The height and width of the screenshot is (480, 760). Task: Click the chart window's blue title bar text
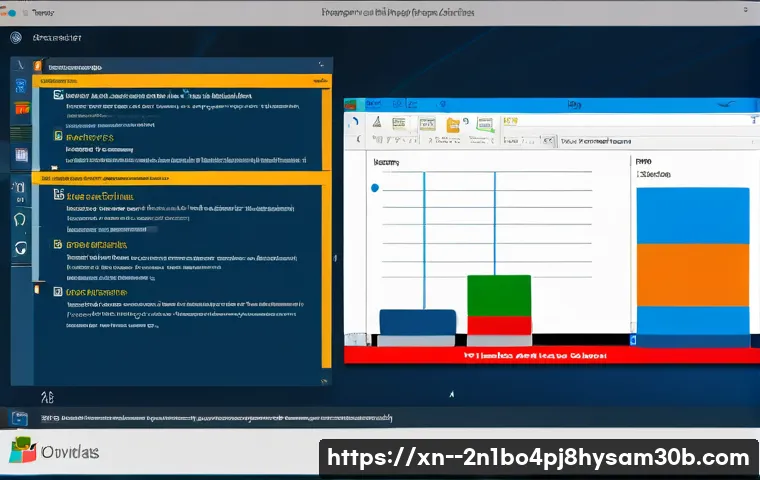tap(573, 104)
